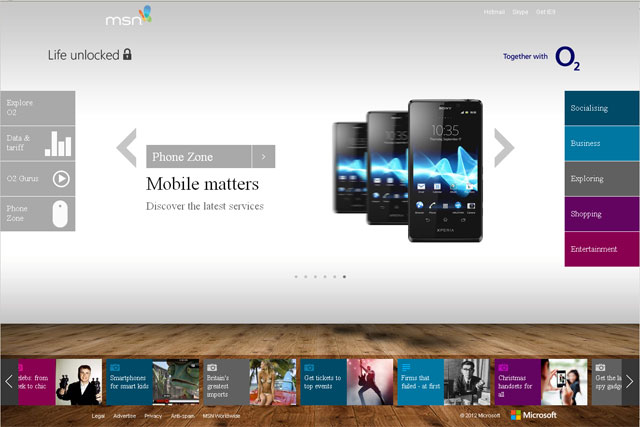640x427 pixels.
Task: Open the Entertainment category
Action: (602, 249)
